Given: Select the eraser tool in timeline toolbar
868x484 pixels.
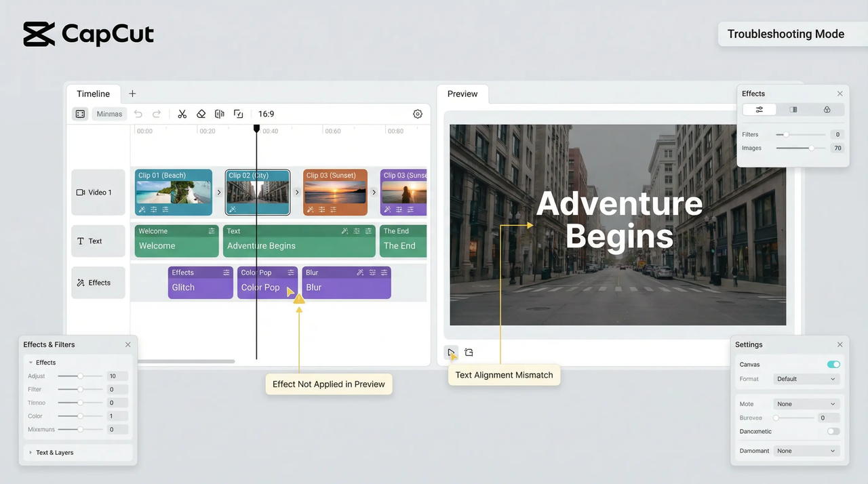Looking at the screenshot, I should pyautogui.click(x=201, y=114).
